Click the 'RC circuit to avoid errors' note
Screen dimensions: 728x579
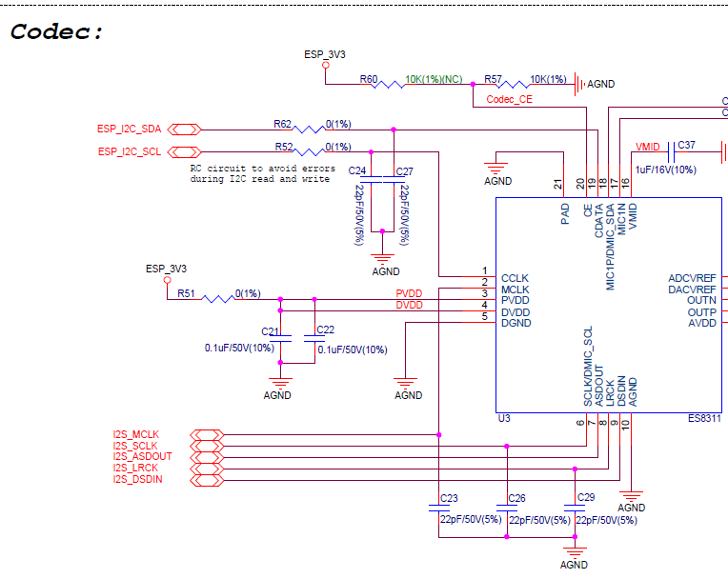262,173
